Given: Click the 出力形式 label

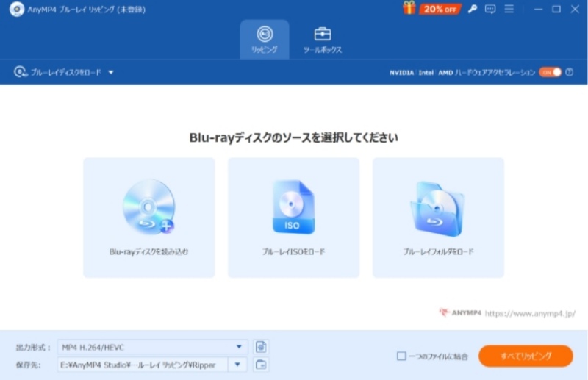Looking at the screenshot, I should coord(33,348).
